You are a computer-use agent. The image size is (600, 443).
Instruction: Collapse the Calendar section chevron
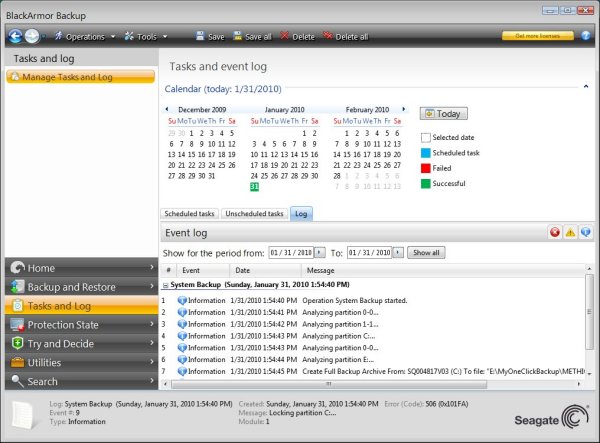coord(586,86)
